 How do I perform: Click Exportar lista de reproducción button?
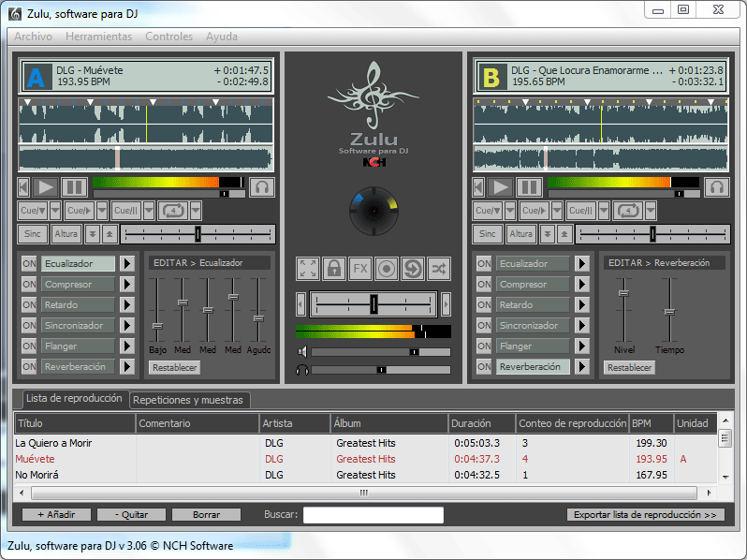[646, 515]
